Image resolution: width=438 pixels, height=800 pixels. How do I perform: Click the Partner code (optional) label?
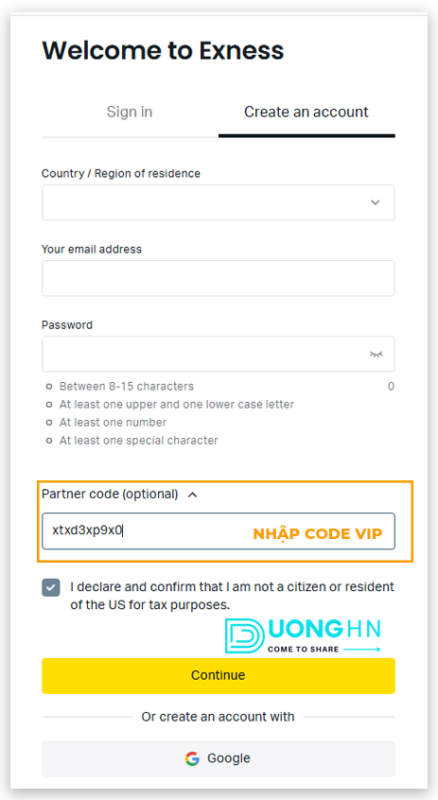110,494
